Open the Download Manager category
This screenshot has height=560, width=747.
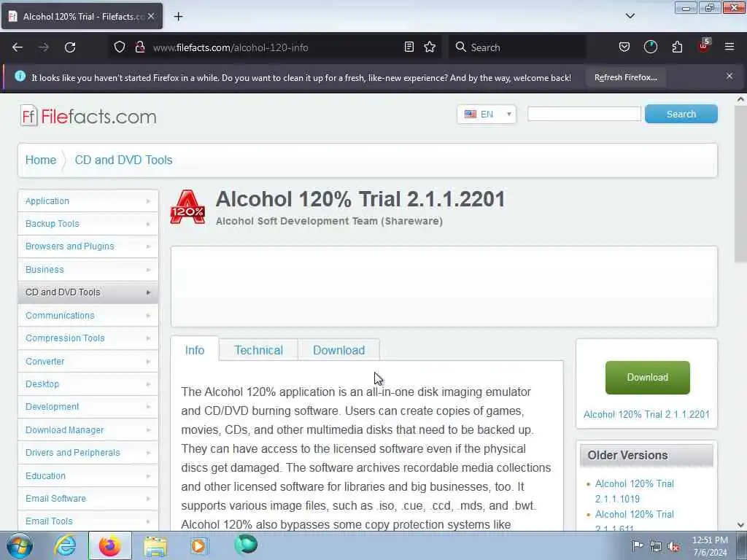pyautogui.click(x=88, y=430)
